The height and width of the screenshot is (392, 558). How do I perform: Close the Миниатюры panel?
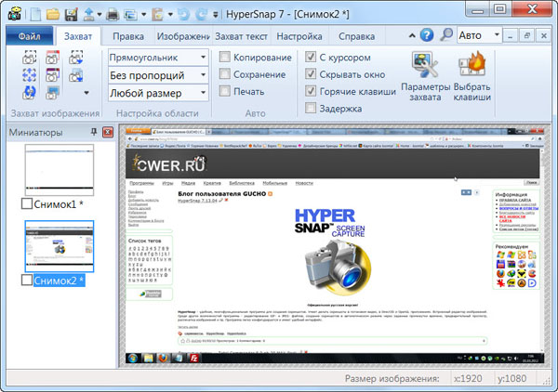point(108,133)
